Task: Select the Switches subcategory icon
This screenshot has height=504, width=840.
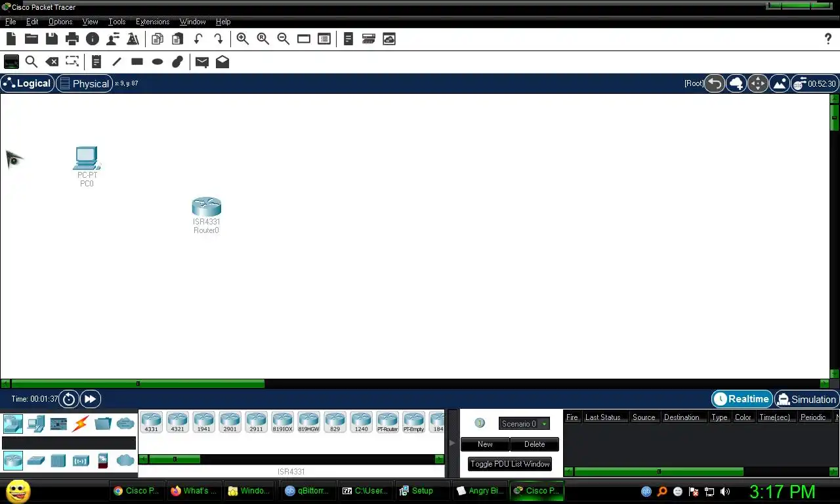Action: pyautogui.click(x=36, y=461)
